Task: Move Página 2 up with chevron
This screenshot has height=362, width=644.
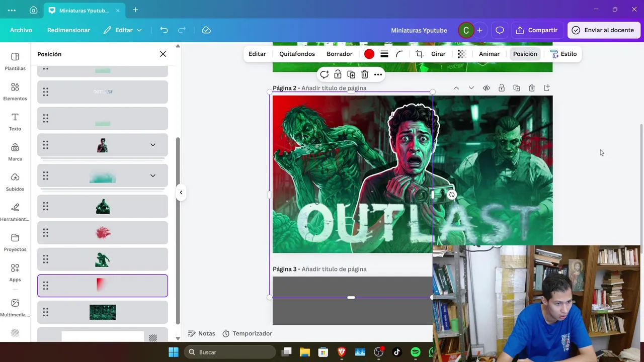Action: (x=456, y=88)
